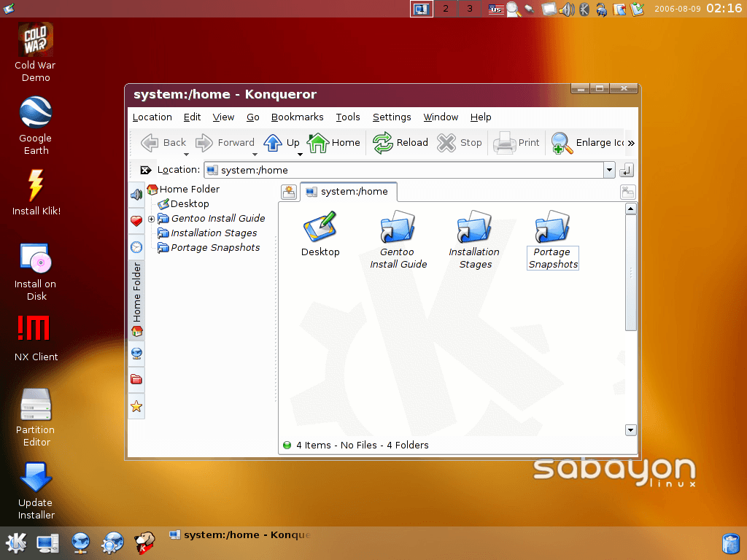
Task: Switch to virtual desktop 2 in the pager
Action: click(446, 9)
